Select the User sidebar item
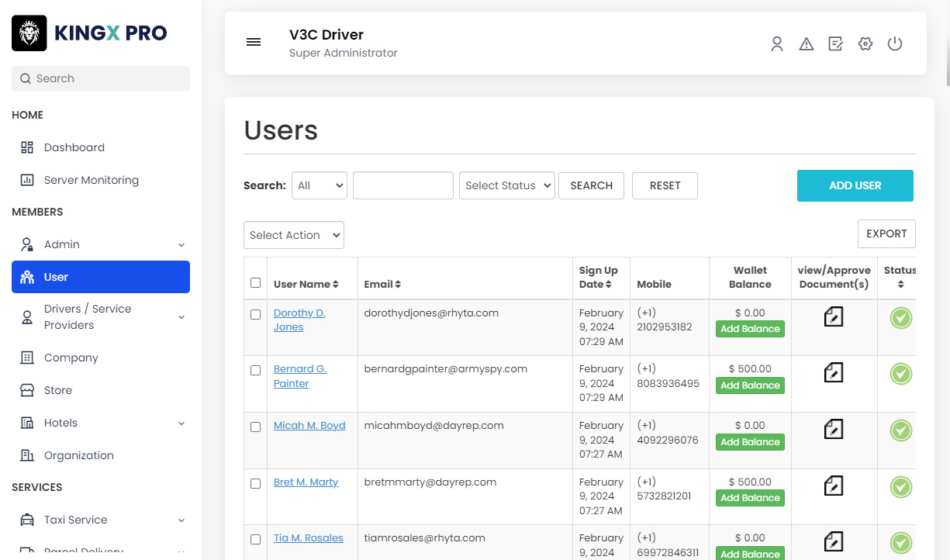Image resolution: width=950 pixels, height=560 pixels. point(101,277)
